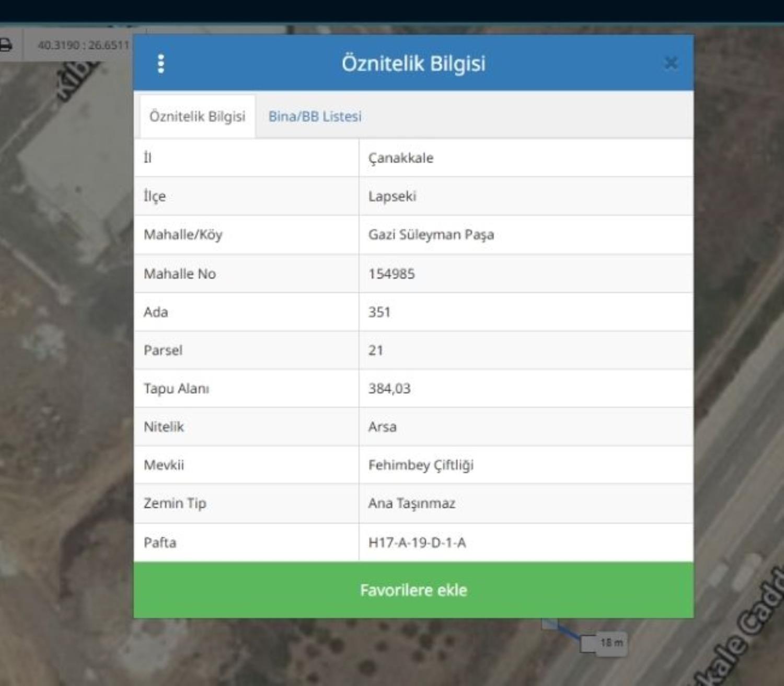784x686 pixels.
Task: Select the Lapseki district value
Action: 392,197
